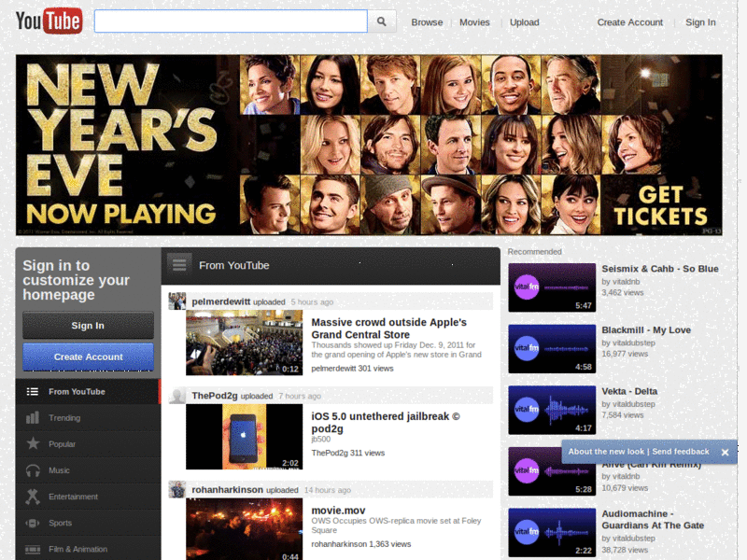Click the Entertainment sidebar icon
The image size is (747, 560).
click(33, 497)
